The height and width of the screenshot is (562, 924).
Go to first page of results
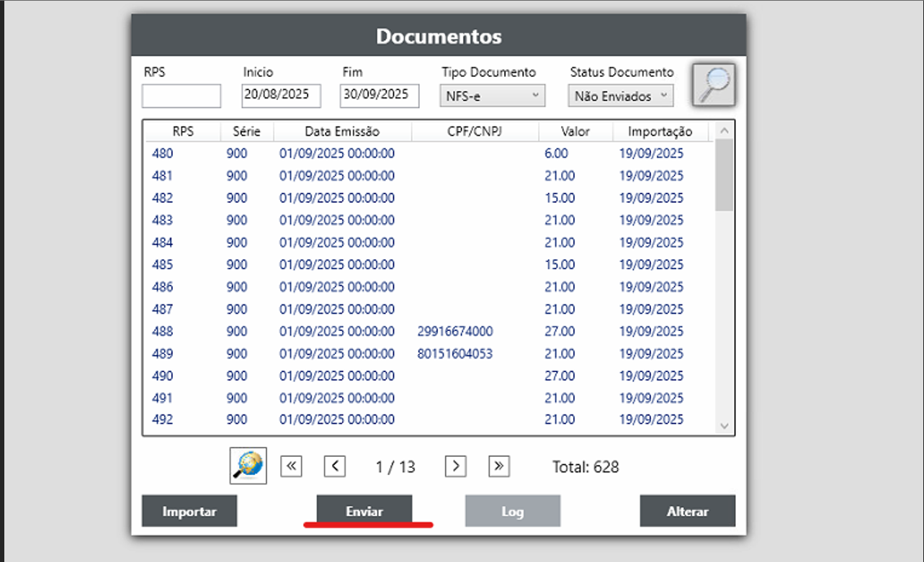click(x=291, y=466)
